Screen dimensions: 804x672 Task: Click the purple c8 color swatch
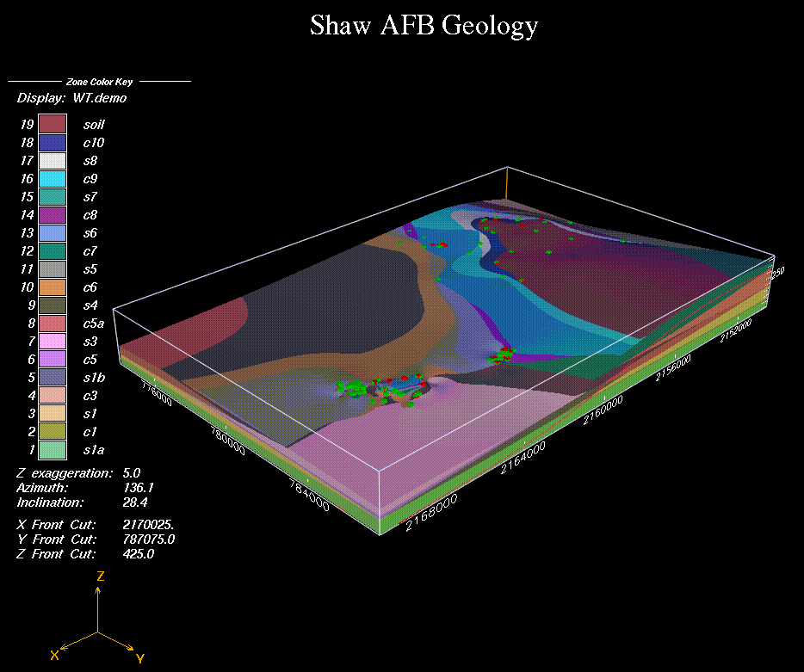[53, 215]
